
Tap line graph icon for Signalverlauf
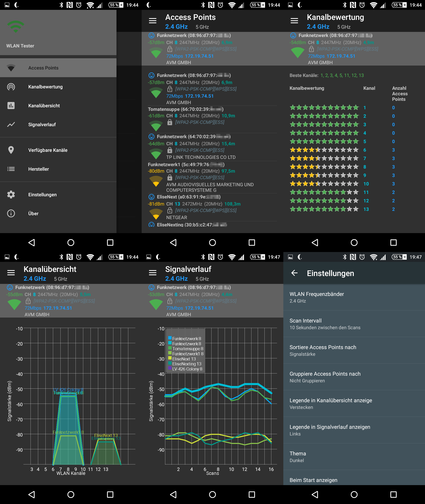(x=11, y=124)
